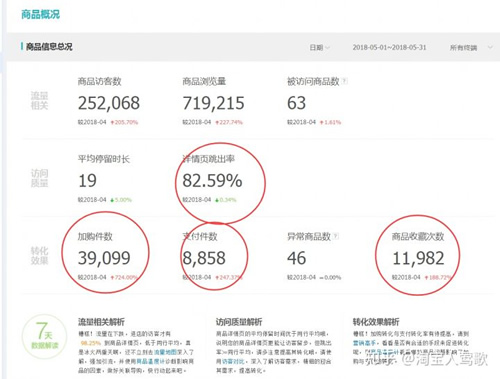This screenshot has width=500, height=379.
Task: Open the 访客对比 link
Action: (233, 361)
